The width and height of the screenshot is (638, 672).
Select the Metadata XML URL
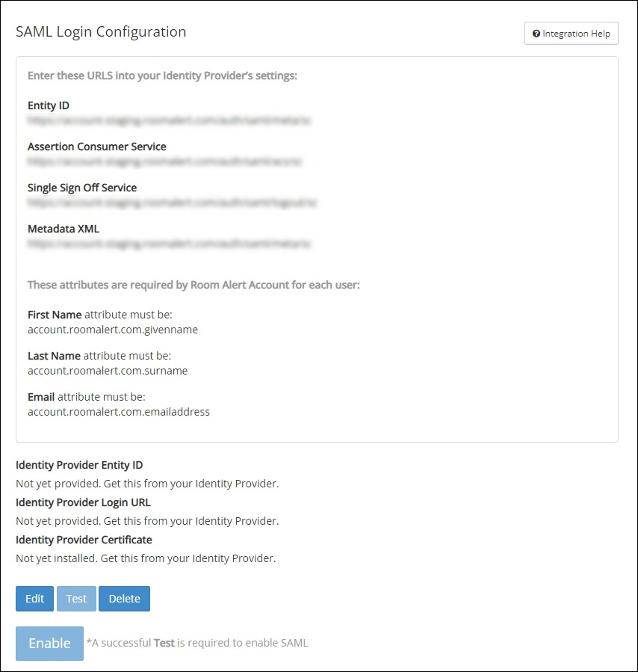[x=169, y=243]
